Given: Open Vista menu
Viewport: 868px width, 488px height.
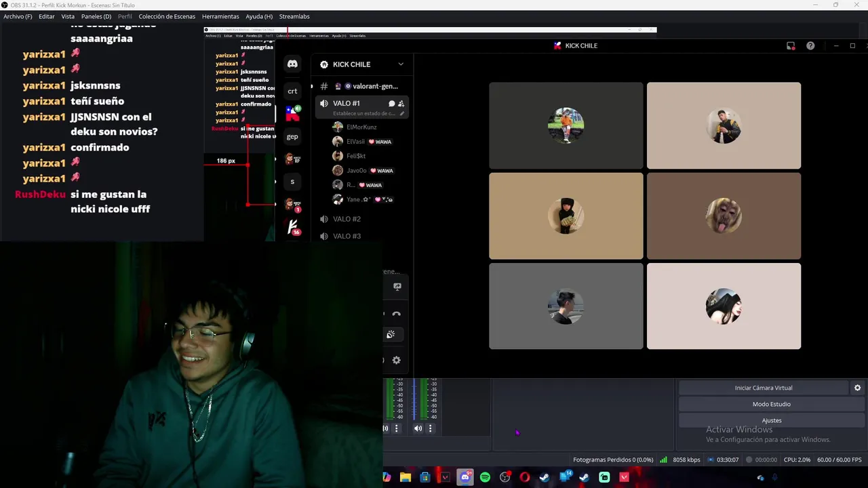Looking at the screenshot, I should point(68,16).
